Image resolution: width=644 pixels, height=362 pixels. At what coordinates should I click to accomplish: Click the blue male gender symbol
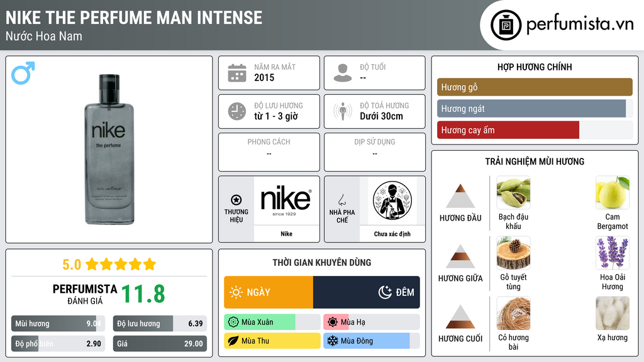pyautogui.click(x=23, y=73)
